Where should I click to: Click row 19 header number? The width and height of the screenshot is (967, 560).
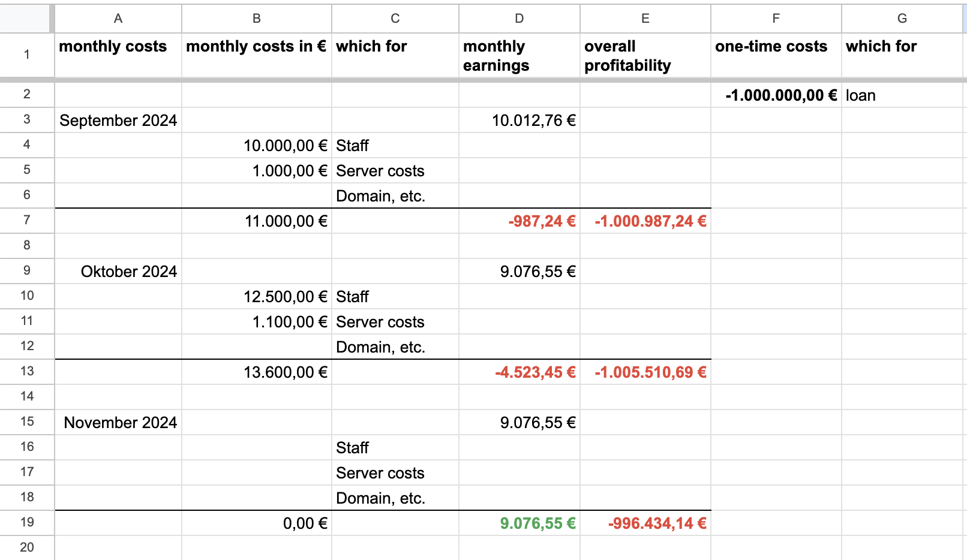tap(27, 522)
